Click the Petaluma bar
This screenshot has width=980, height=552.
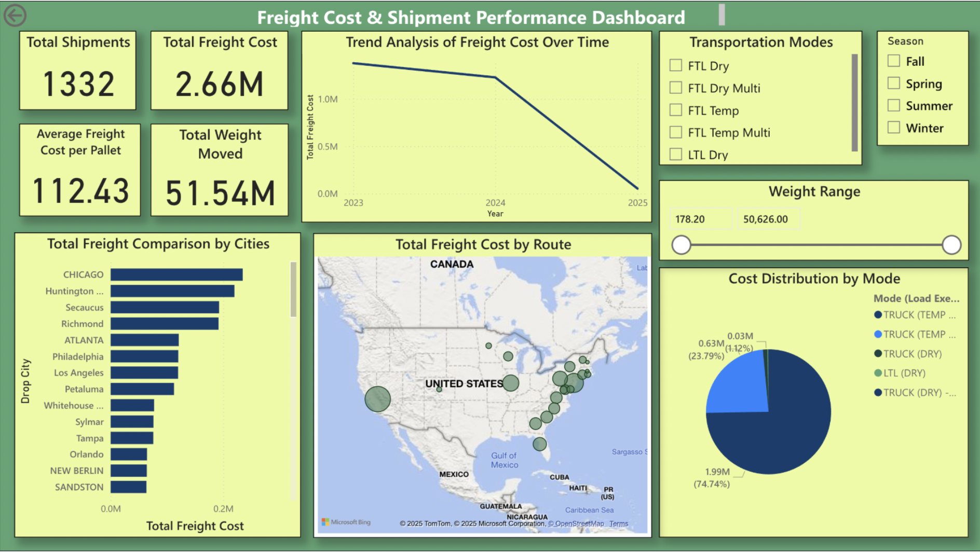[x=142, y=389]
